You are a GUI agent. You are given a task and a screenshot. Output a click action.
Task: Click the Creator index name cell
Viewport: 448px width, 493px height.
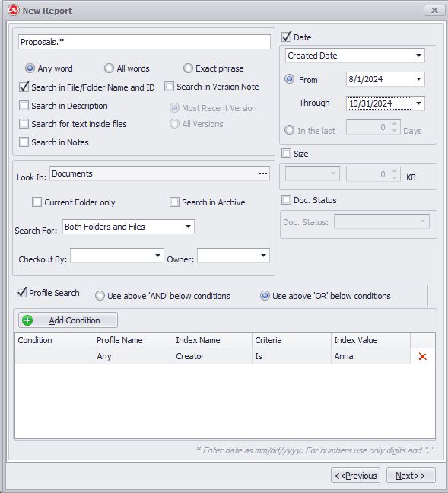point(212,356)
